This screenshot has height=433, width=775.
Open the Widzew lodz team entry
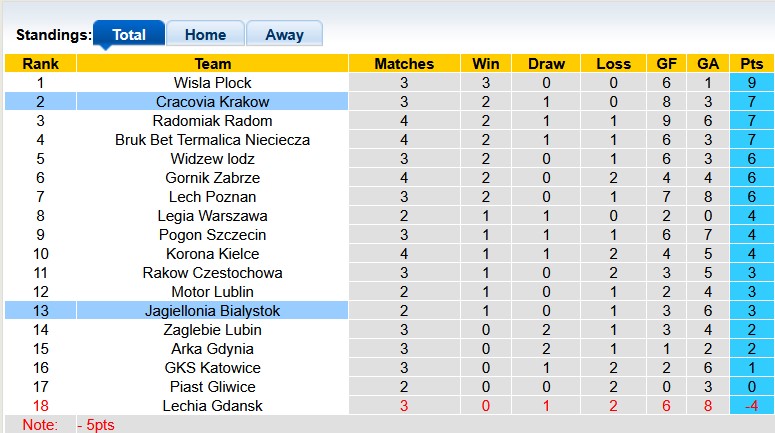(212, 159)
